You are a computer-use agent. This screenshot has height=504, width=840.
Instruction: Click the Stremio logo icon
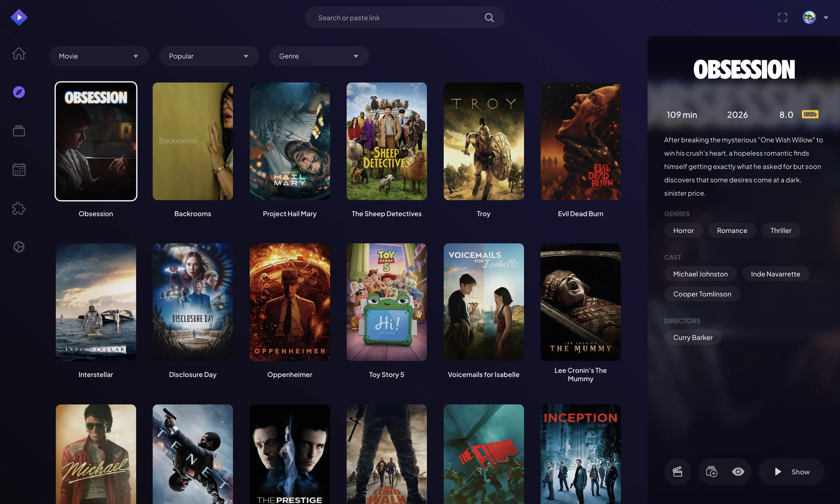(x=19, y=17)
